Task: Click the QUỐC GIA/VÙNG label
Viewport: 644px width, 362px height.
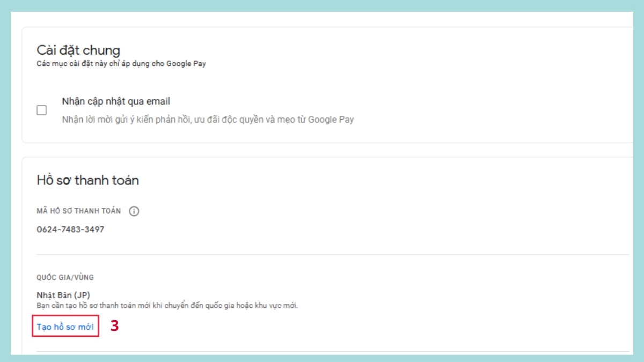Action: click(65, 277)
